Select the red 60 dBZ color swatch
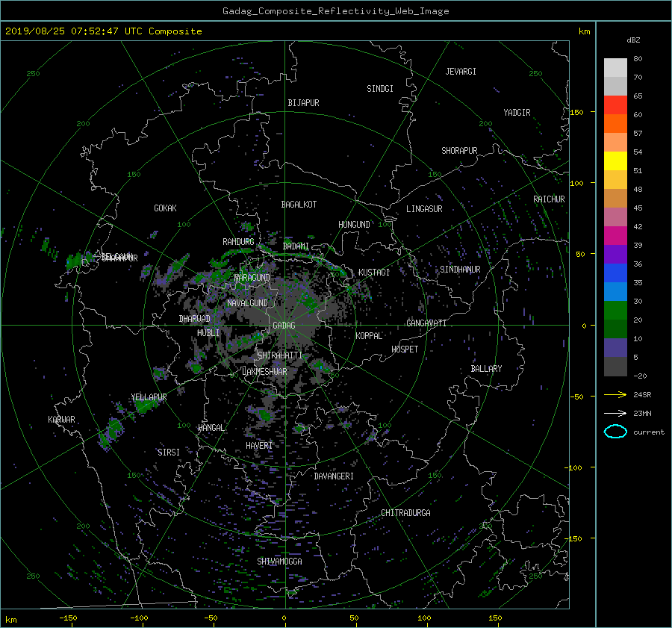The width and height of the screenshot is (672, 628). [615, 105]
